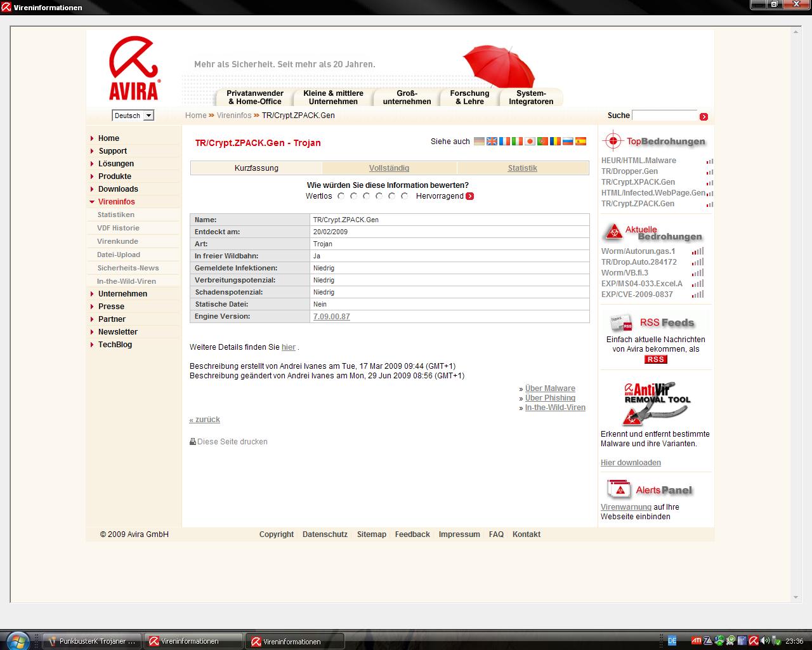Submit the search with the red arrow button
Image resolution: width=812 pixels, height=650 pixels.
click(704, 116)
